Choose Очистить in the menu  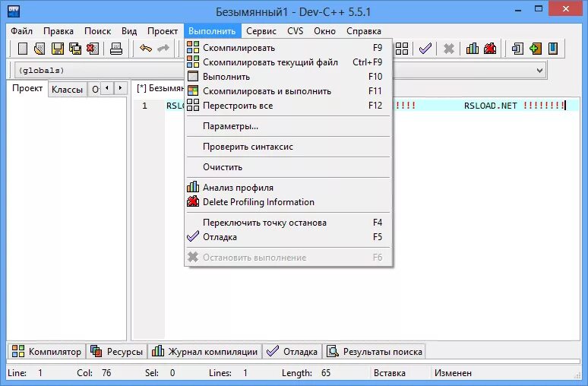pos(289,167)
